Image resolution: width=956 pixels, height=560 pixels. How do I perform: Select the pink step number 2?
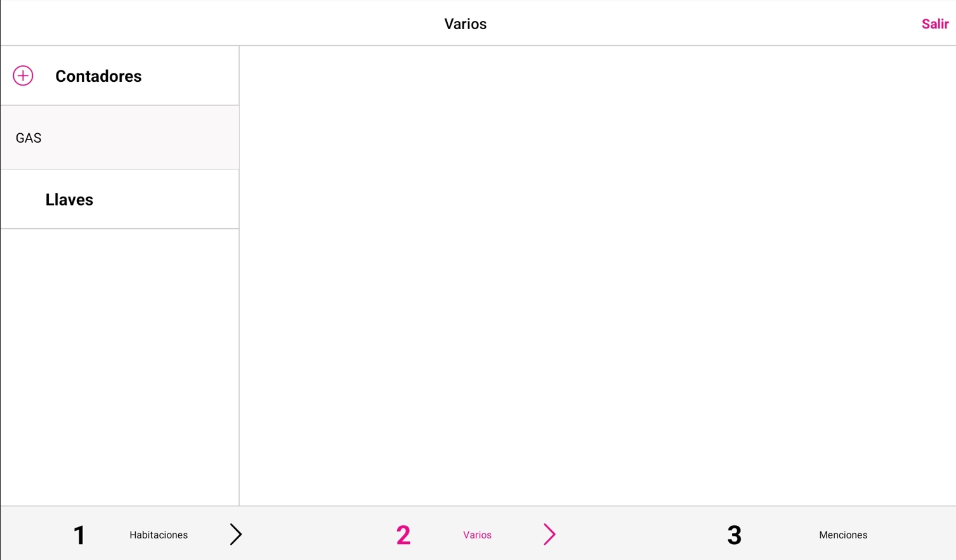(x=403, y=535)
